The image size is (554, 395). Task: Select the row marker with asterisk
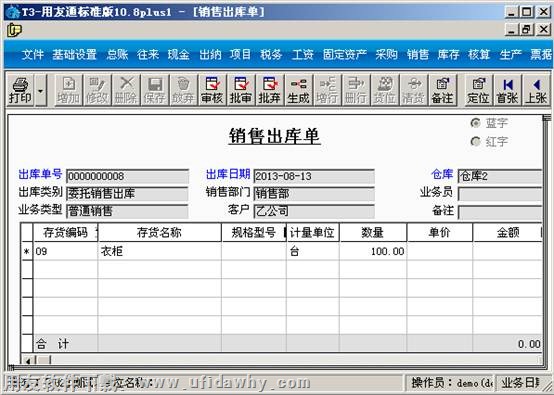click(27, 251)
